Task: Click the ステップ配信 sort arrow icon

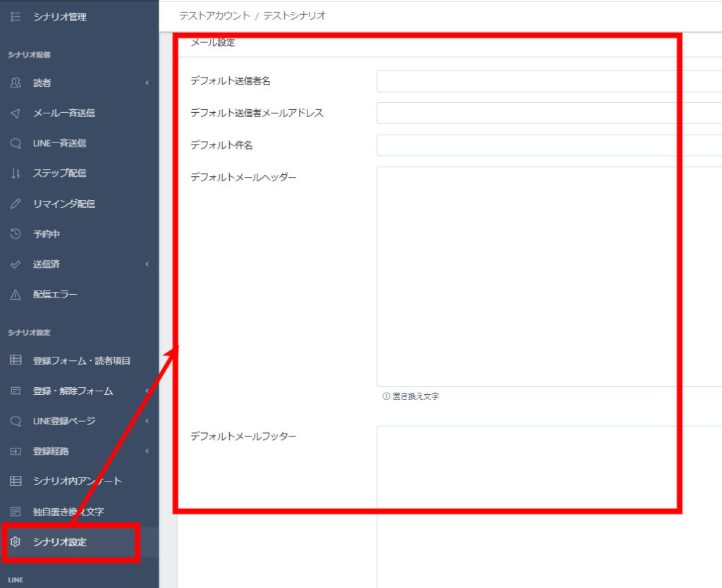Action: click(x=16, y=173)
